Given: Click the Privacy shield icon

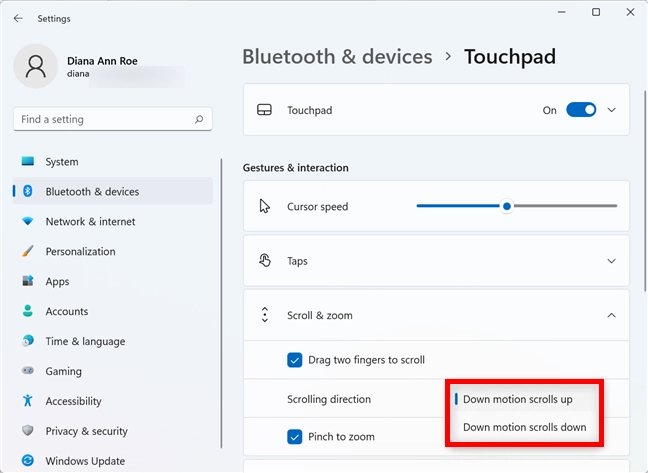Looking at the screenshot, I should pyautogui.click(x=28, y=430).
